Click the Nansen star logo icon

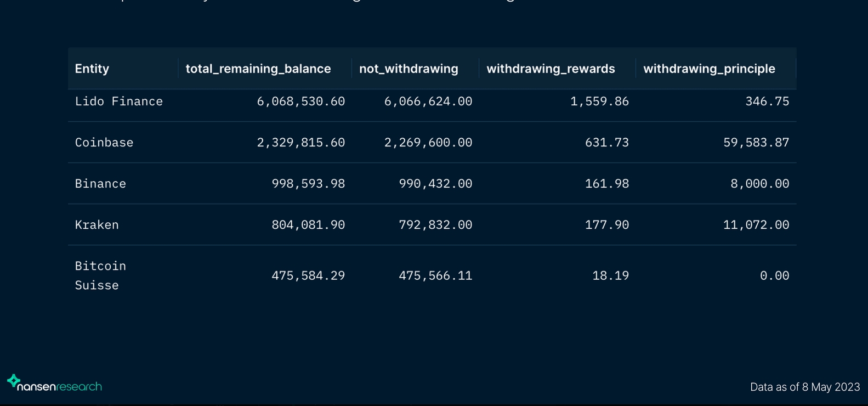[14, 381]
